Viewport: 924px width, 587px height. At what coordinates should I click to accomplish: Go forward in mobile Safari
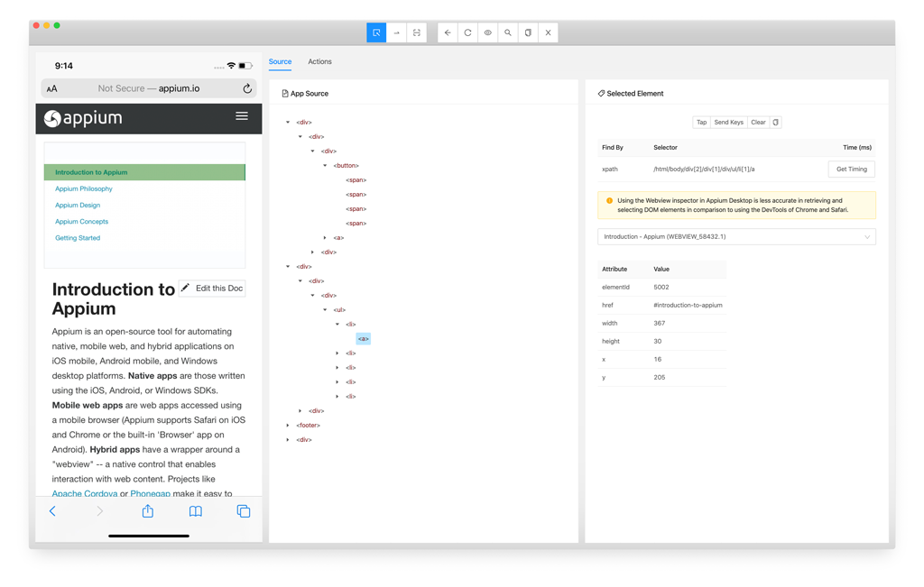pyautogui.click(x=99, y=511)
